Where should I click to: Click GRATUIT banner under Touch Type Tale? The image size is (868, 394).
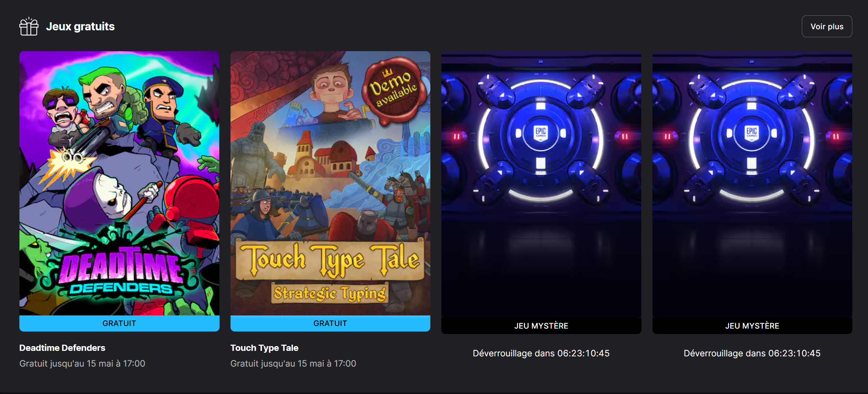click(x=330, y=323)
